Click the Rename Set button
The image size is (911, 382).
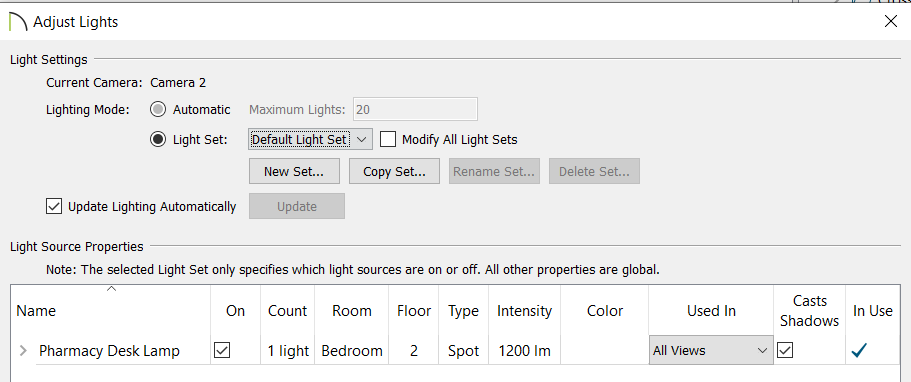tap(494, 172)
